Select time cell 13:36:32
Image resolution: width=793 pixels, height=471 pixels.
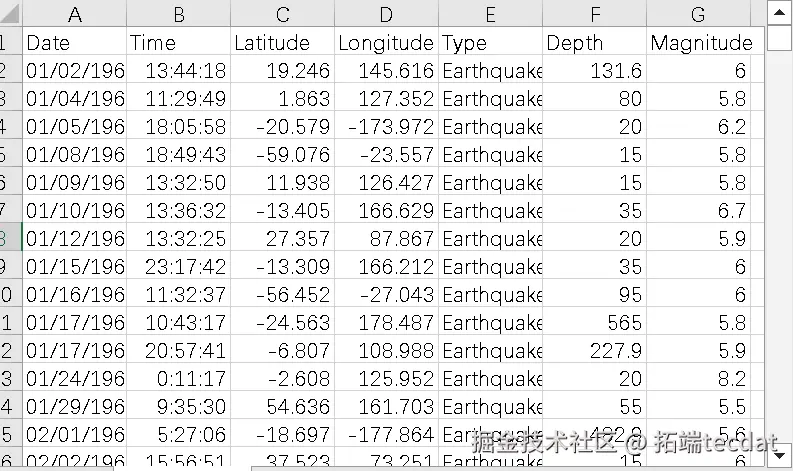tap(179, 209)
